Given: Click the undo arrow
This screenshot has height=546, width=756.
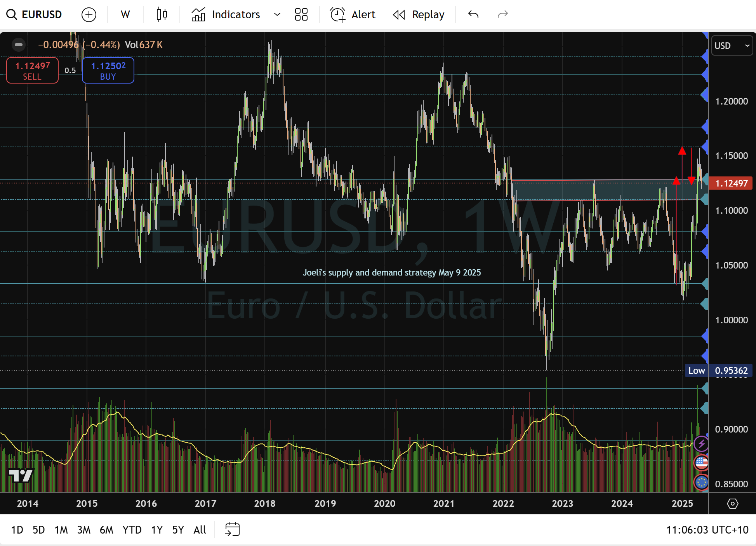Looking at the screenshot, I should click(x=473, y=15).
